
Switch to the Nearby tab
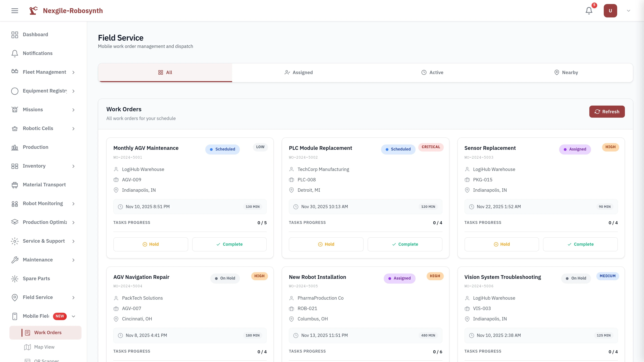566,72
